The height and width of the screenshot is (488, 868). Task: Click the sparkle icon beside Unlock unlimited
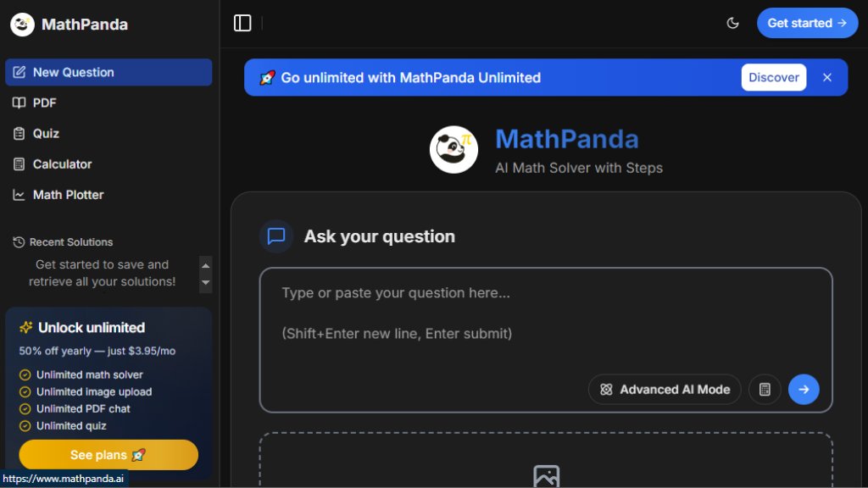pyautogui.click(x=26, y=328)
